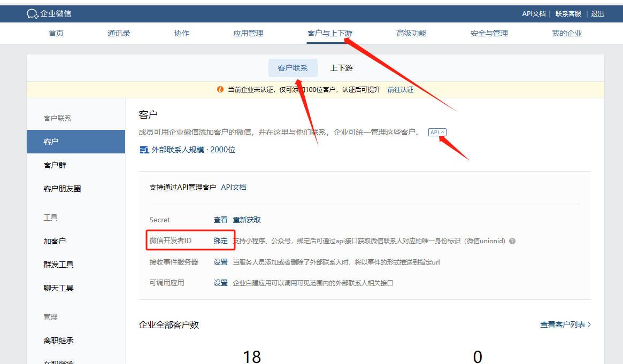Click the 企业微信 logo icon
Screen dimensions: 623x364
(x=32, y=14)
